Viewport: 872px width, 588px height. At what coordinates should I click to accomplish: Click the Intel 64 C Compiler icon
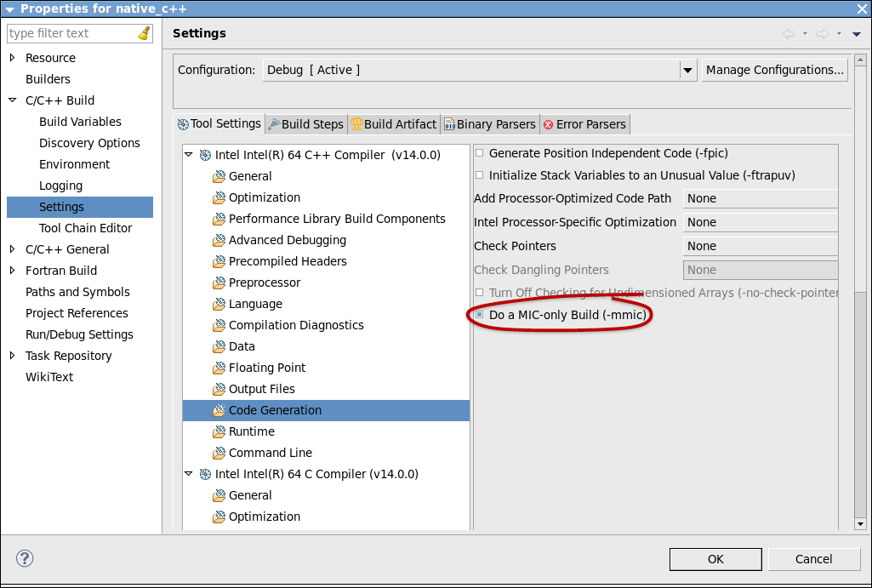[205, 475]
